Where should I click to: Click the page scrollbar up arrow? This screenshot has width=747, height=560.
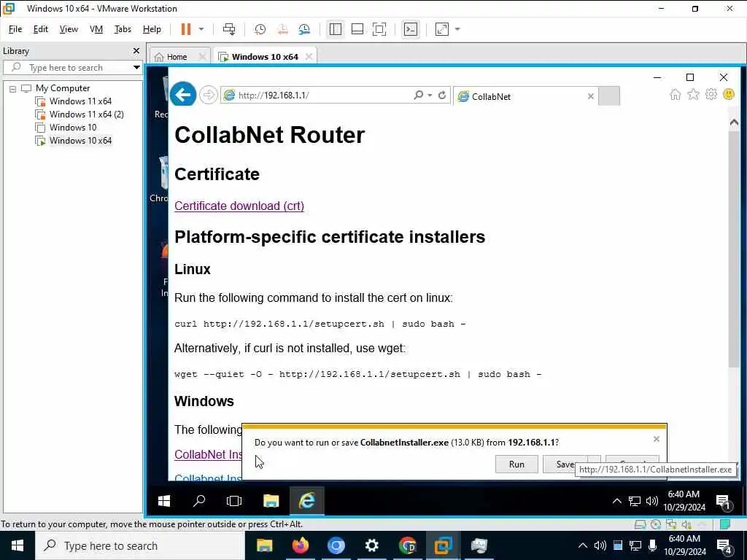[734, 122]
